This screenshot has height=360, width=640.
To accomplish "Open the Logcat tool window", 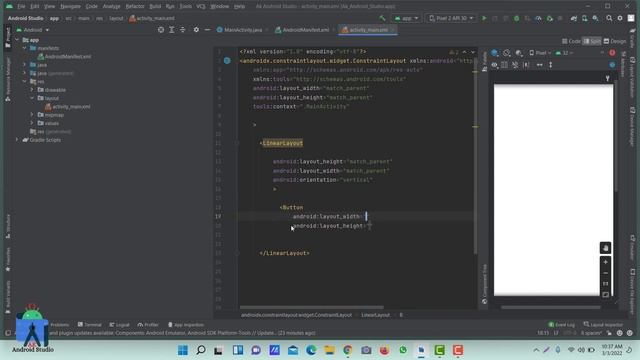I will [119, 325].
